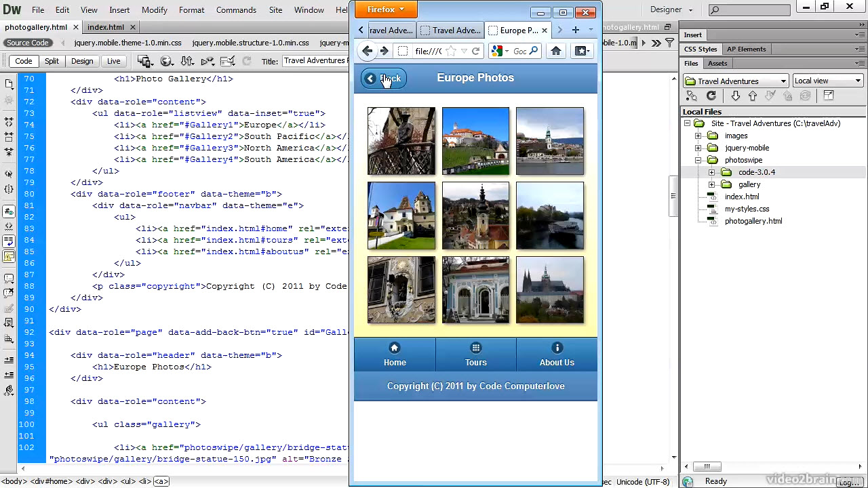Screen dimensions: 868x488
Task: Expand the images folder
Action: [x=698, y=136]
